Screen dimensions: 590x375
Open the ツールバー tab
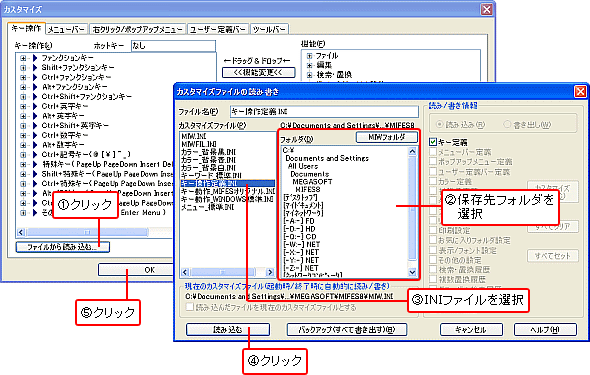[269, 29]
